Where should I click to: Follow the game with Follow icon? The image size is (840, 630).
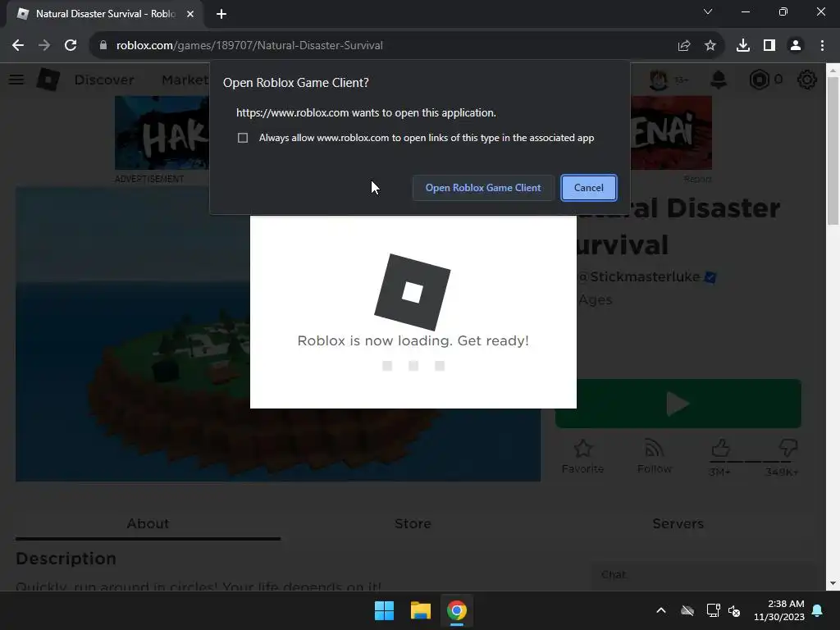pos(654,456)
